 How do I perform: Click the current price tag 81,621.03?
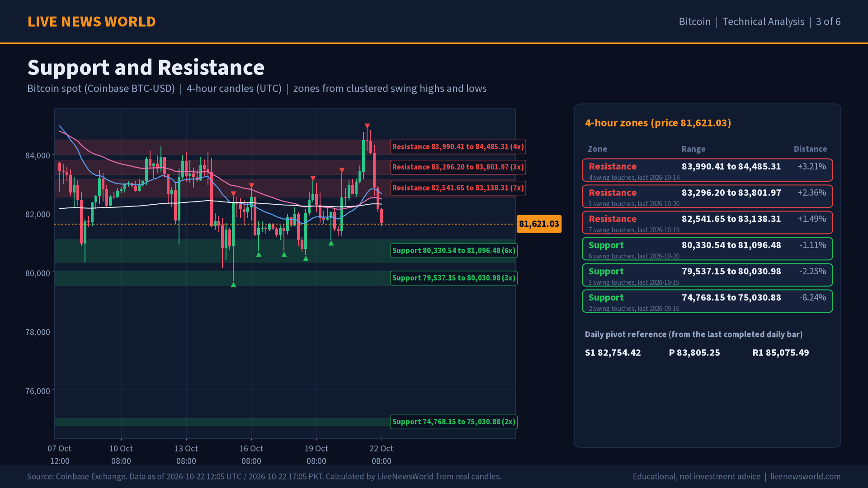pos(539,224)
